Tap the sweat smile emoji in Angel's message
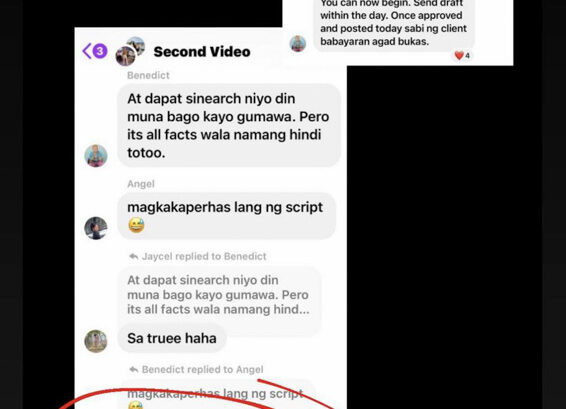Screen dimensions: 566x409 click(x=136, y=225)
